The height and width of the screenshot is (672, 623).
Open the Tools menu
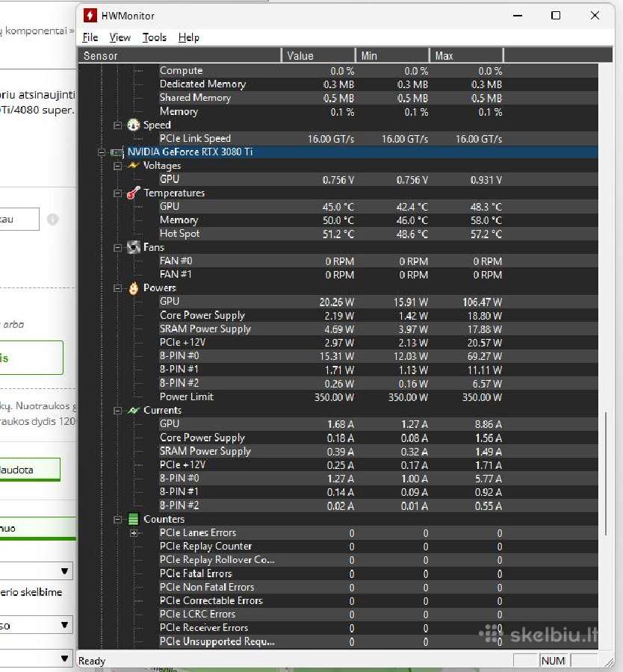coord(155,38)
